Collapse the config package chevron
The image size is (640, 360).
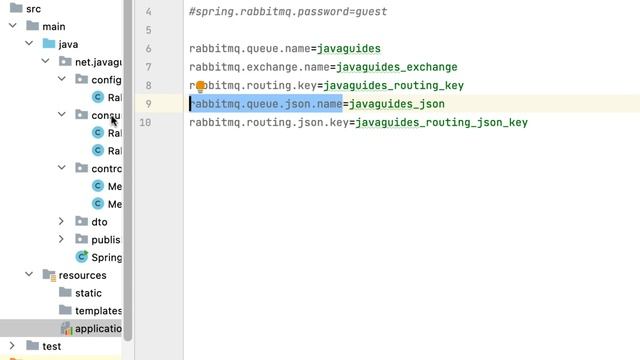(62, 79)
